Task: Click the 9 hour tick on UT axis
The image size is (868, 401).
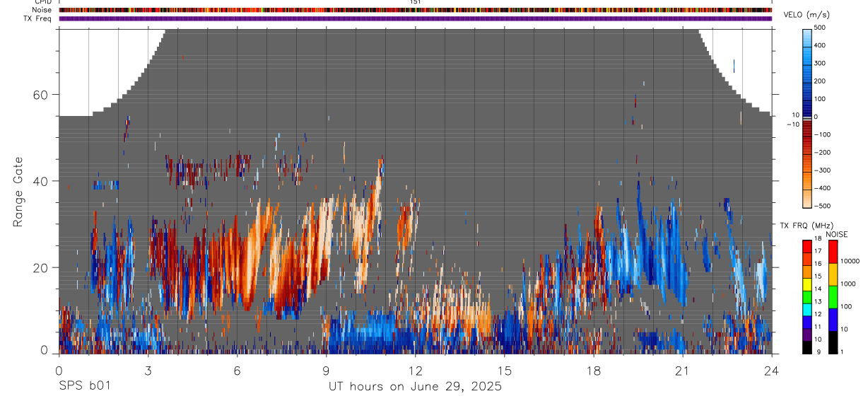Action: coord(326,369)
